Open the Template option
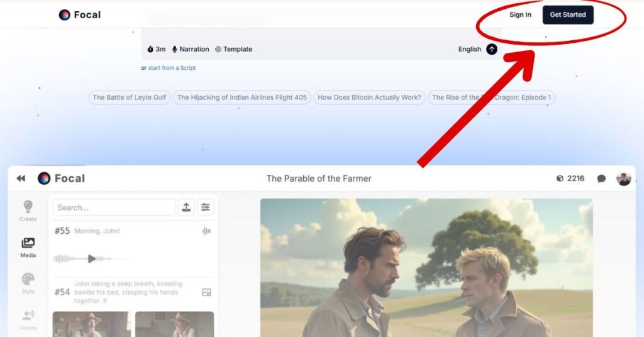 pyautogui.click(x=233, y=49)
